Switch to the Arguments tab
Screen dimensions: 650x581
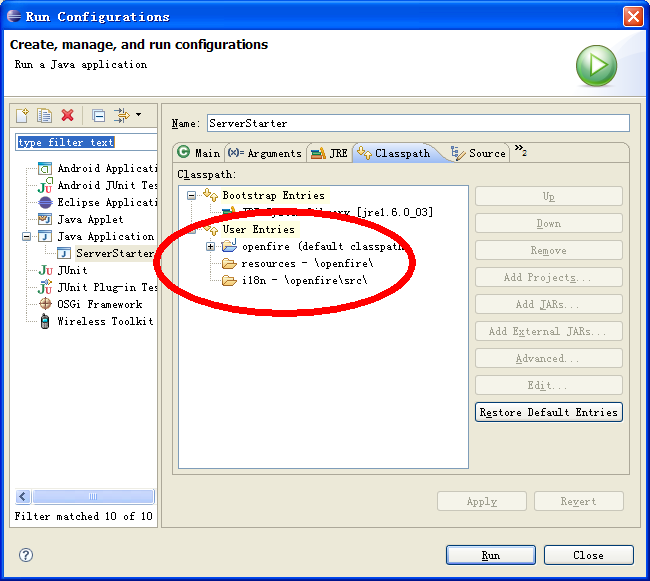(265, 153)
